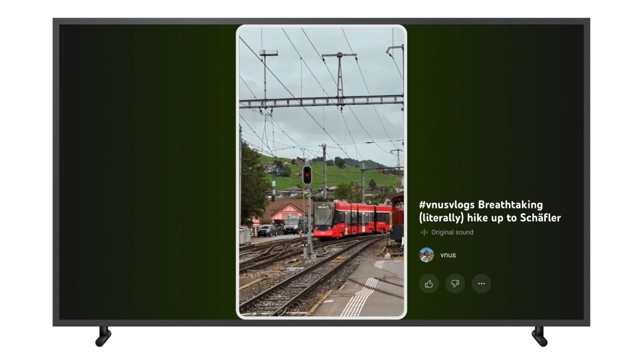Screen dimensions: 644x362
Task: Like the Short with thumbs up
Action: [429, 284]
